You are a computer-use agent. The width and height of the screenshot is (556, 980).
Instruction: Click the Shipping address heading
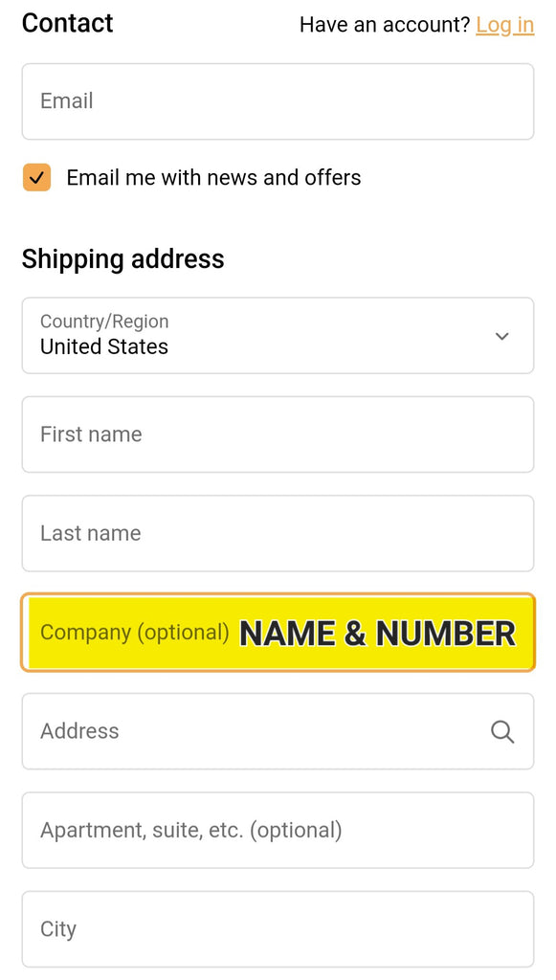pos(123,258)
